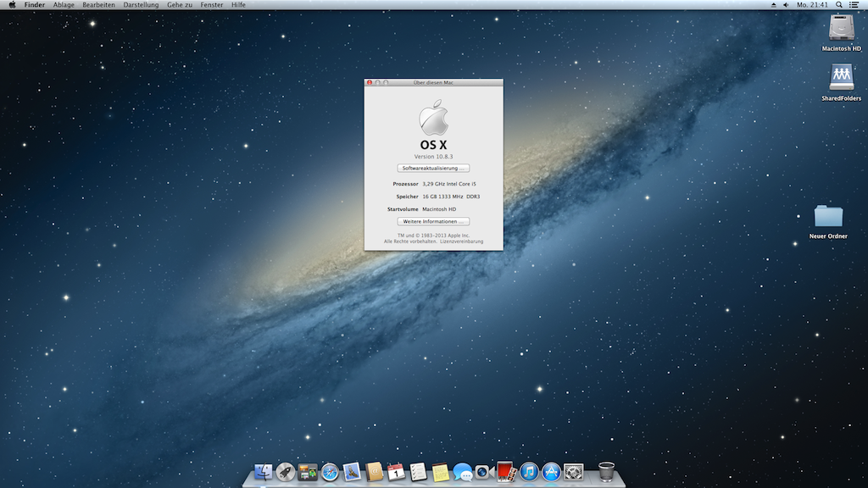This screenshot has width=868, height=488.
Task: Open the Trash in the dock
Action: 606,471
